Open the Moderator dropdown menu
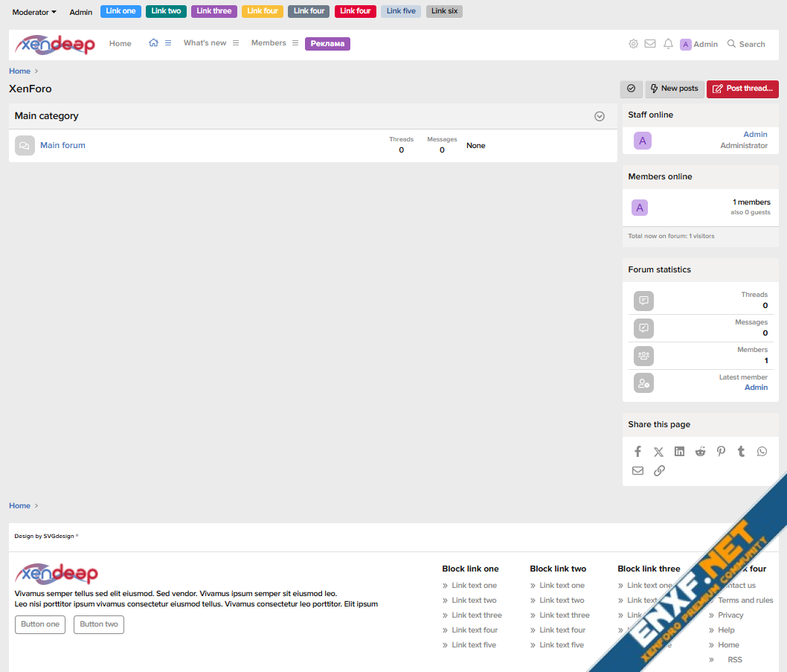787x672 pixels. (x=34, y=12)
